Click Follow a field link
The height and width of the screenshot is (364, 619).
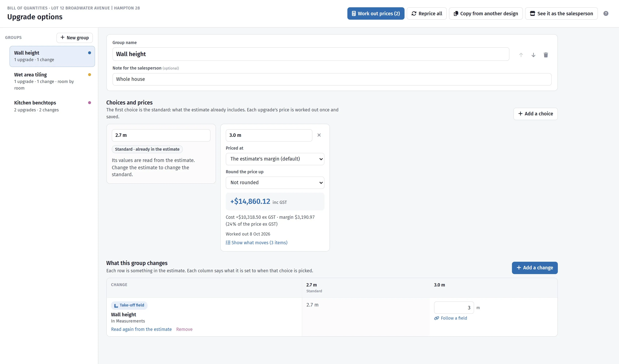coord(450,318)
